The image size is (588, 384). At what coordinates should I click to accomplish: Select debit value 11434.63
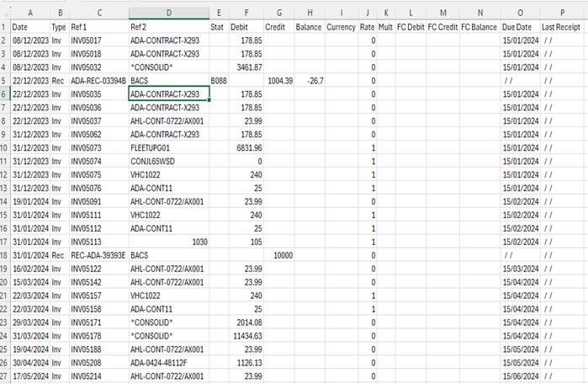point(246,336)
